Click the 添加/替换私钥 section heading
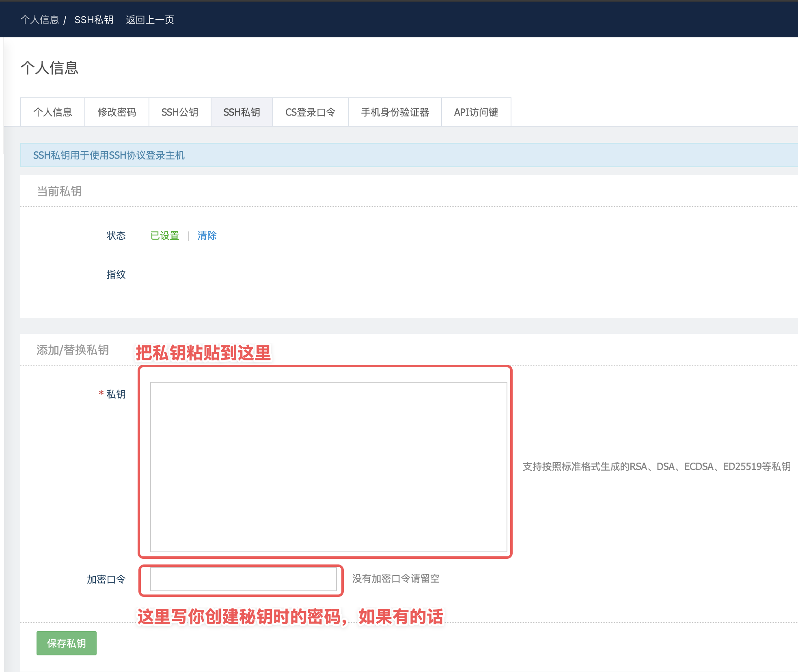Image resolution: width=798 pixels, height=672 pixels. [73, 350]
